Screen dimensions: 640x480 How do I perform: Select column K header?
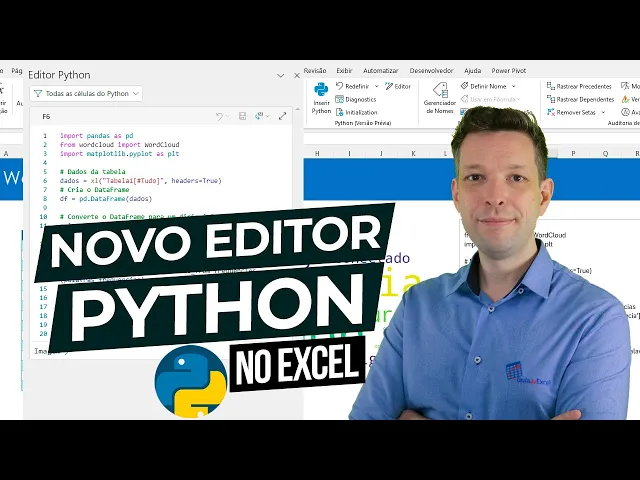(413, 153)
